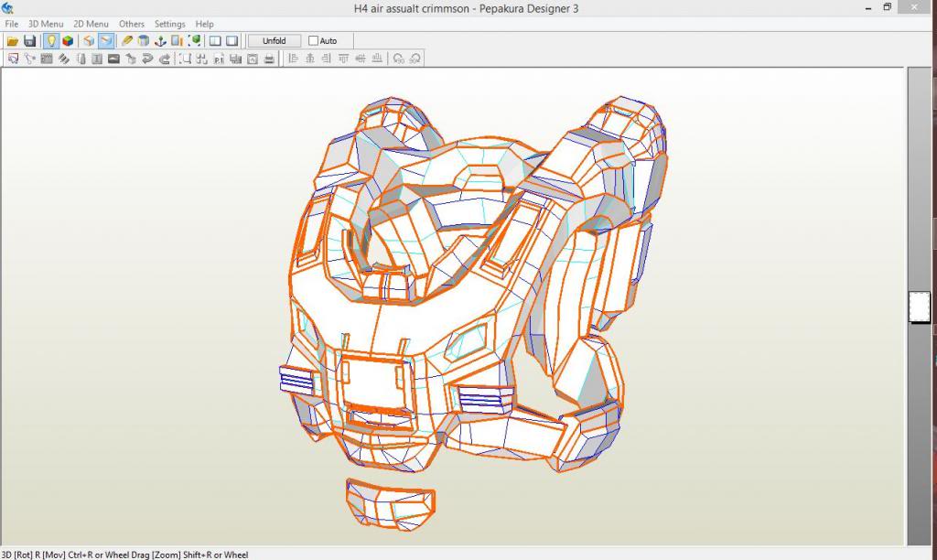Minimize the Pepakura Designer window

click(867, 7)
